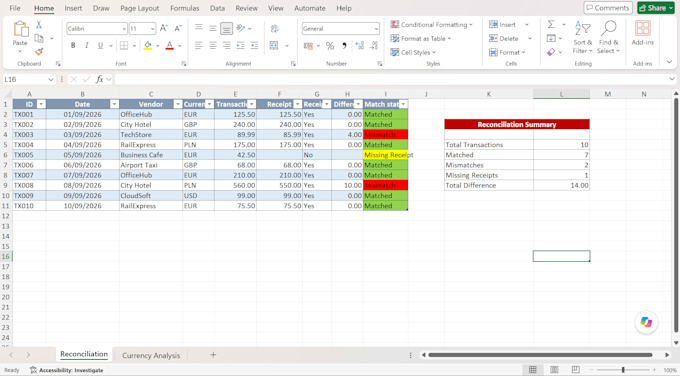Open font color dropdown arrow
Viewport: 680px width, 376px height.
pyautogui.click(x=180, y=46)
